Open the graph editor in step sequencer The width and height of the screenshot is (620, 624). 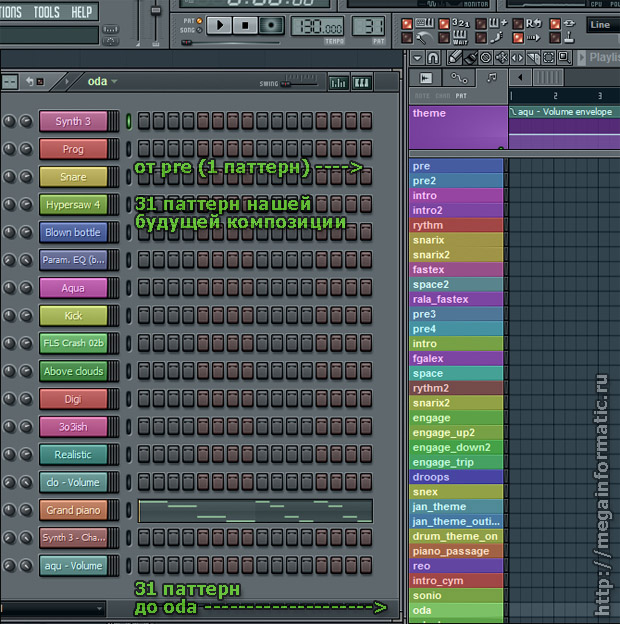[338, 83]
